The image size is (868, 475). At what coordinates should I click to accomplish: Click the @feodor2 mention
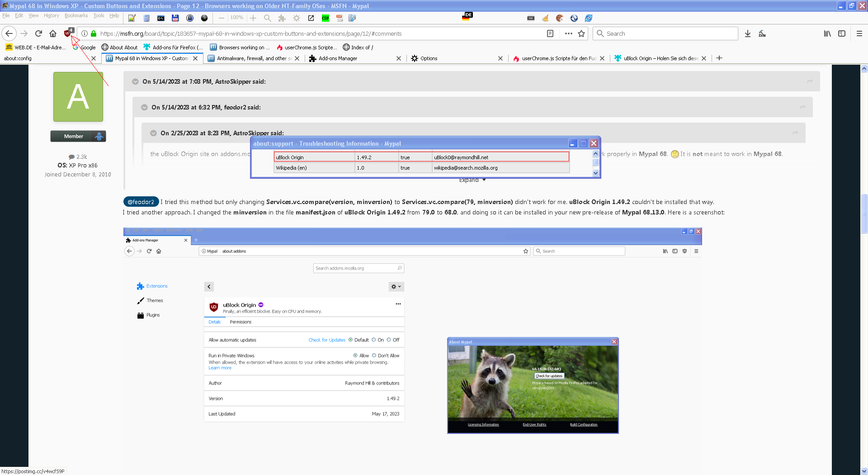point(141,202)
